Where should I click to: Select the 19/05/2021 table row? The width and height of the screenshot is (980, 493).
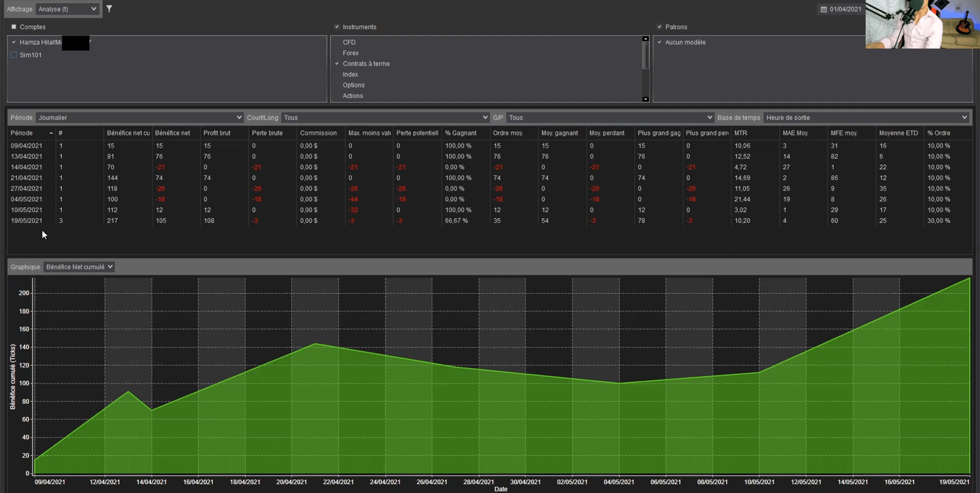tap(27, 221)
